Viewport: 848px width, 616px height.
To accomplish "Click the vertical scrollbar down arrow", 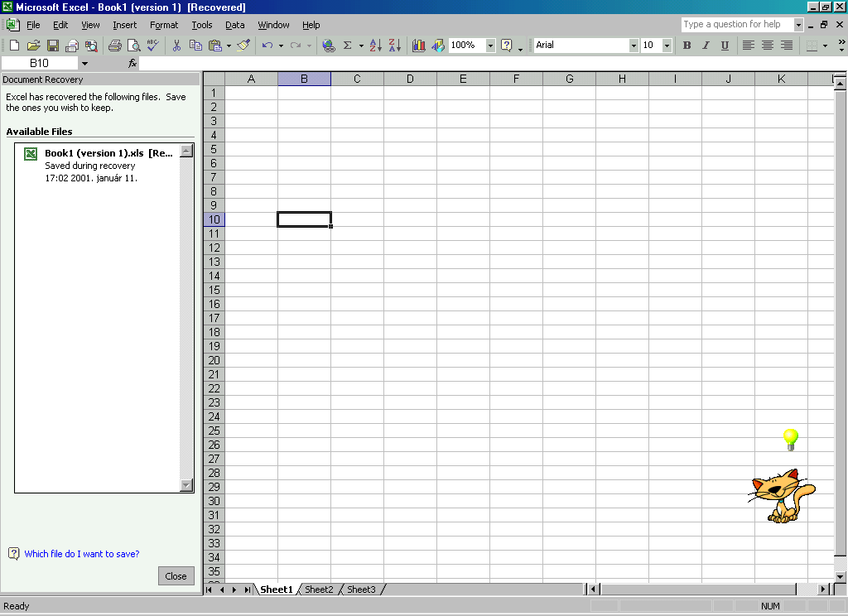I will (x=840, y=576).
